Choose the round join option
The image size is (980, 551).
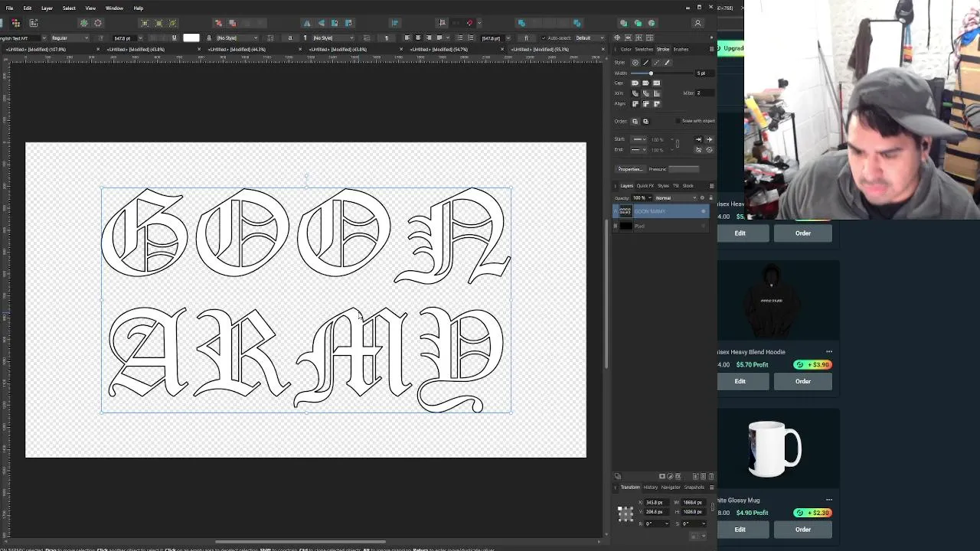(635, 93)
